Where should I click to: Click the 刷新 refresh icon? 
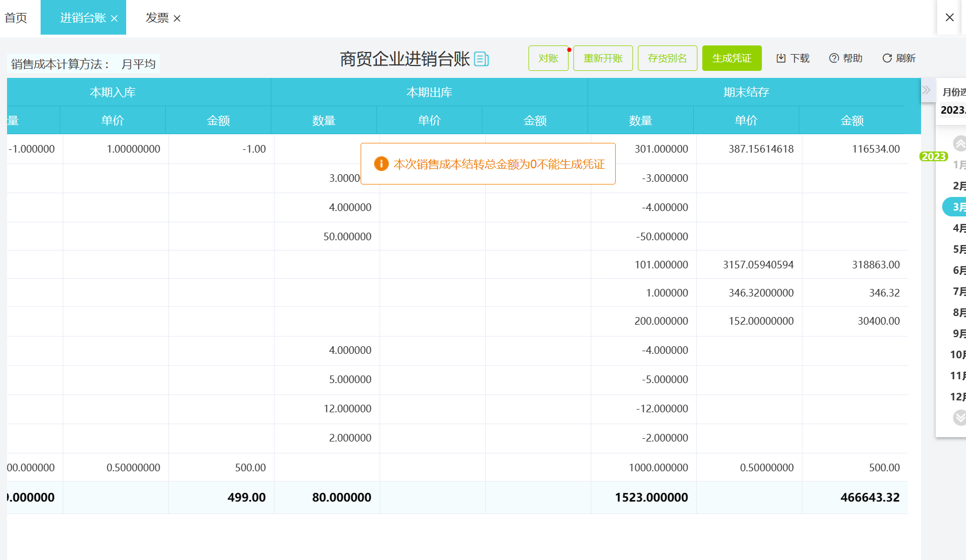(888, 58)
